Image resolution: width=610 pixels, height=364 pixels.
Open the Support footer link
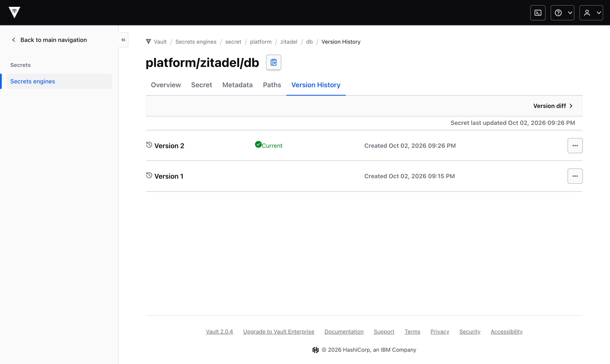pos(384,331)
